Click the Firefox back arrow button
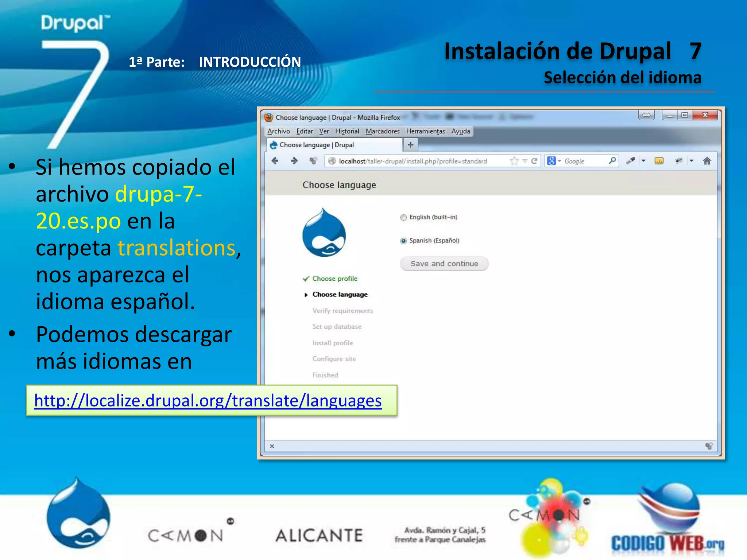 tap(275, 161)
